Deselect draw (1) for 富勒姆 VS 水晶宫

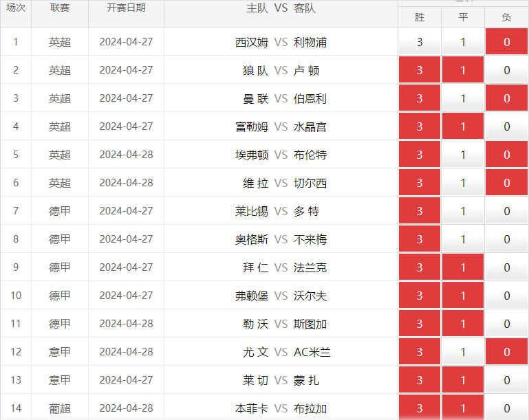pos(463,126)
